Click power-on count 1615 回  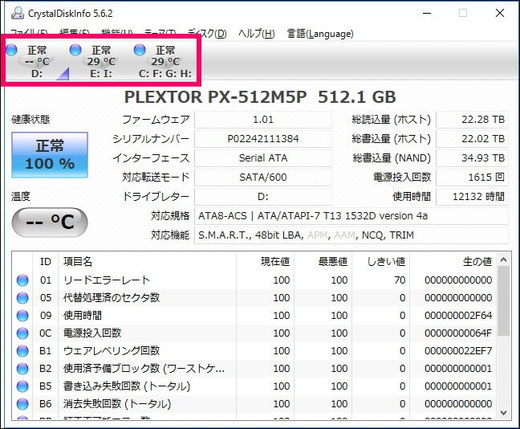[472, 177]
